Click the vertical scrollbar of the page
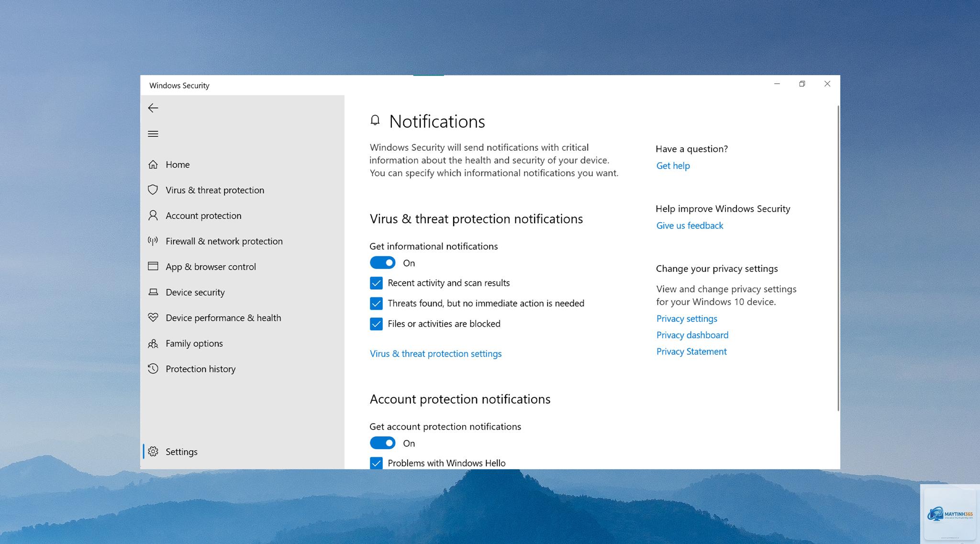Viewport: 980px width, 544px height. [x=838, y=258]
